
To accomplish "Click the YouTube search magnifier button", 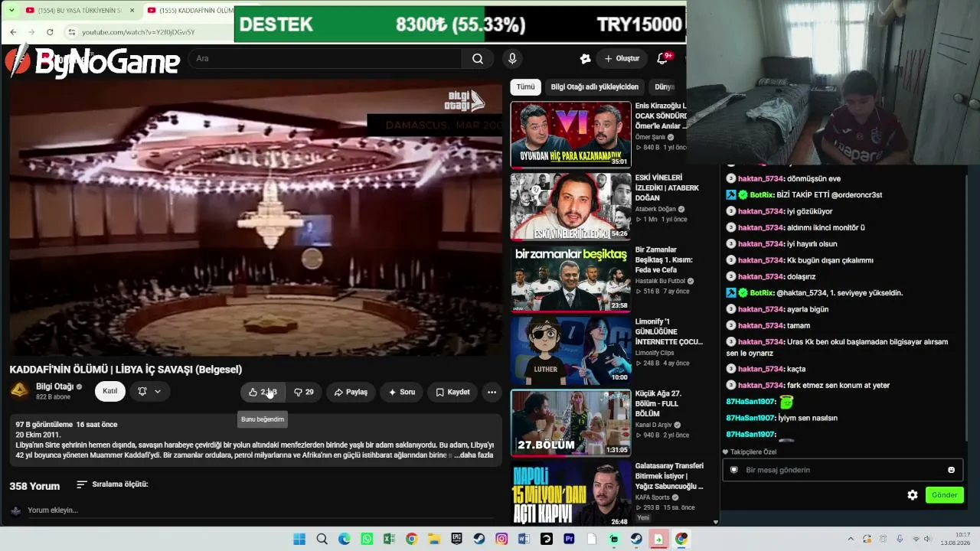I will point(478,59).
